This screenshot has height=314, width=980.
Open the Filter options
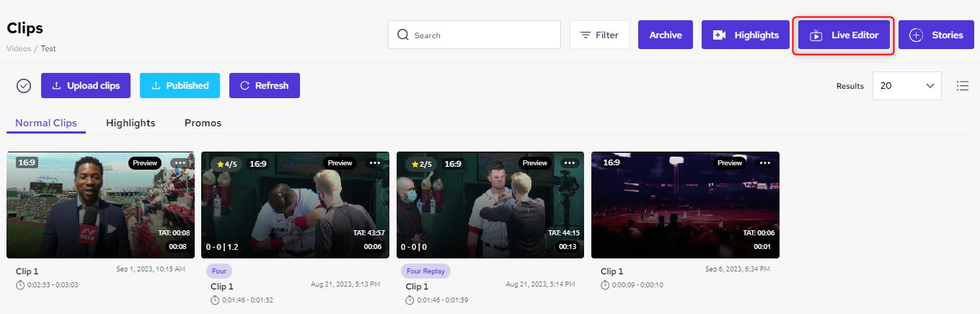pos(599,35)
